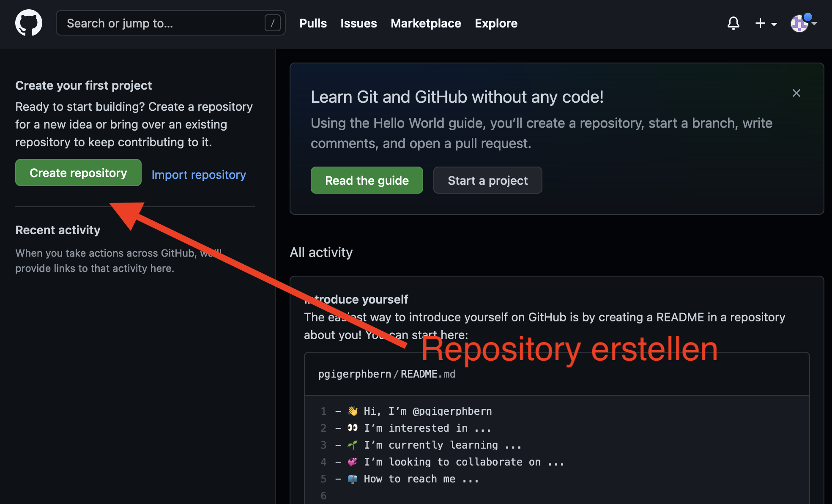
Task: Click the GitHub Octocat logo
Action: 29,23
